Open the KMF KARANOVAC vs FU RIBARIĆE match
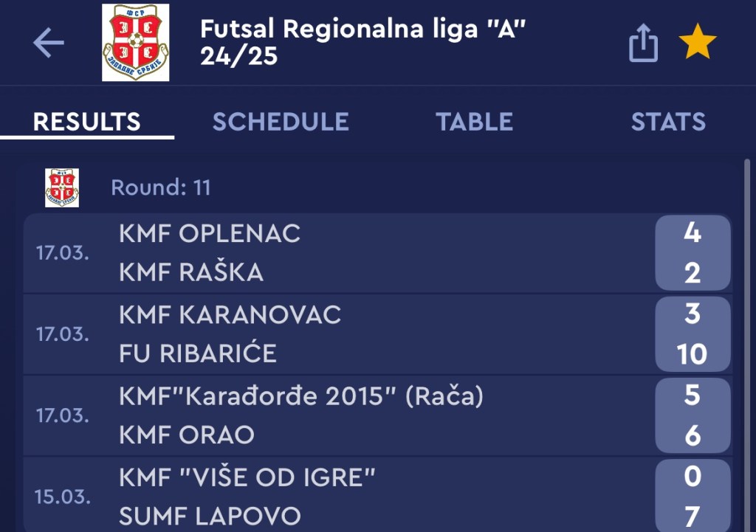Image resolution: width=756 pixels, height=532 pixels. point(332,334)
